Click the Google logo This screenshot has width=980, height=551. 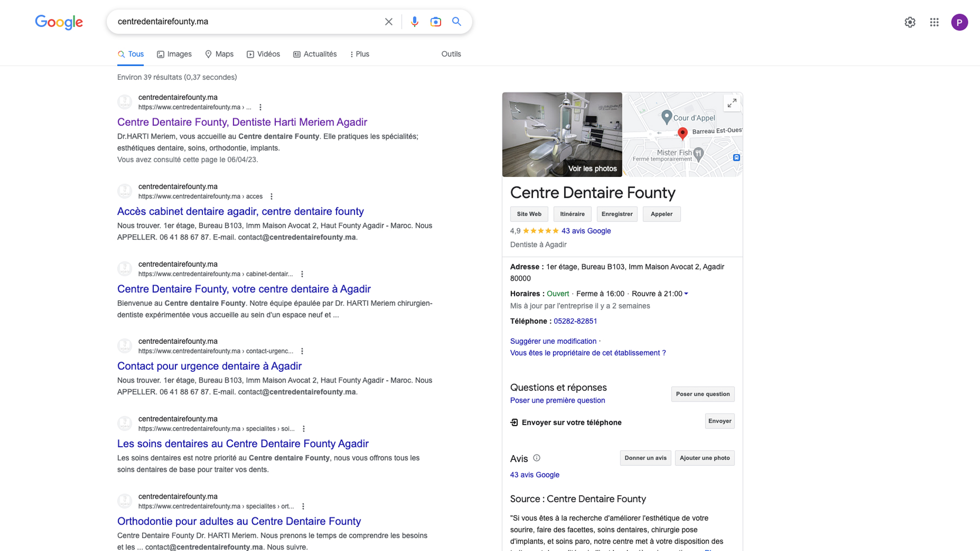click(59, 22)
